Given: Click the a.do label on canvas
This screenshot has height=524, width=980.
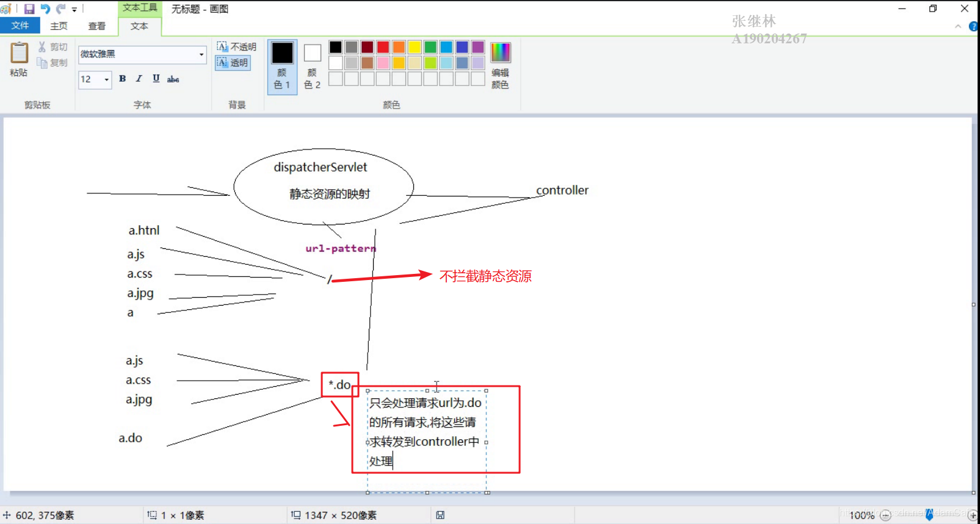Looking at the screenshot, I should click(x=130, y=438).
